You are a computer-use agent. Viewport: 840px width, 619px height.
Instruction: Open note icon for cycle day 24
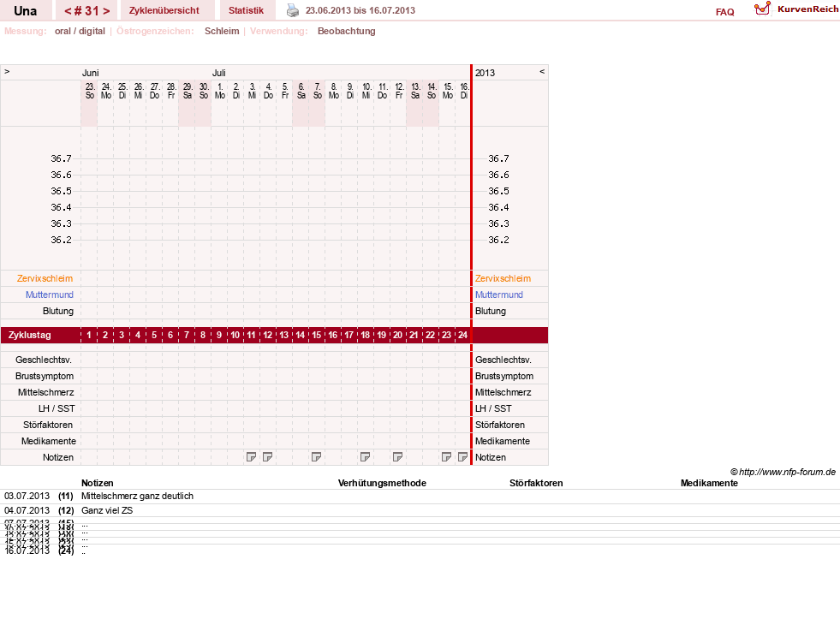pyautogui.click(x=462, y=456)
